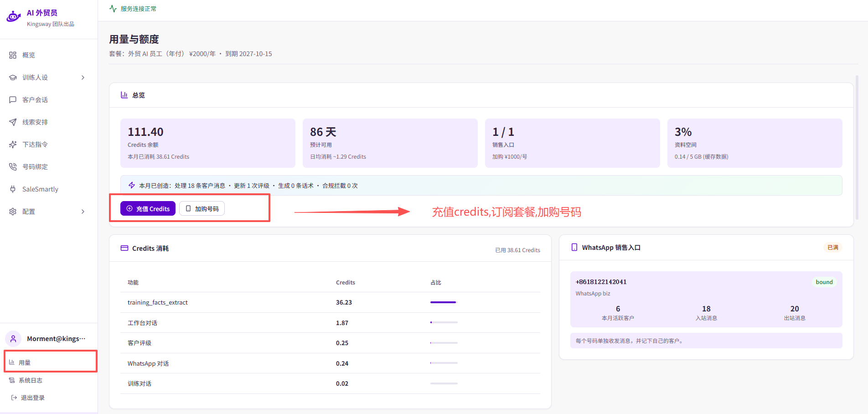Go to 线索安排 in the sidebar
Image resolution: width=868 pixels, height=414 pixels.
48,122
